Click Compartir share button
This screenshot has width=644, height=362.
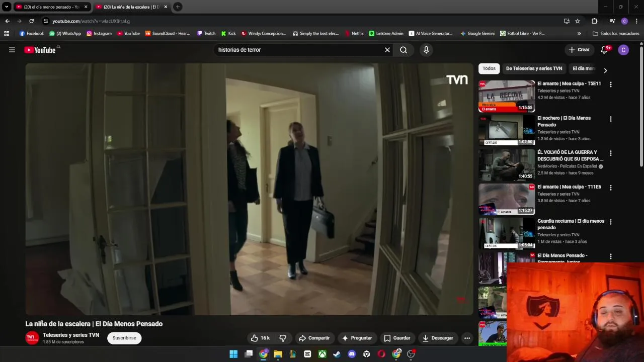[314, 338]
